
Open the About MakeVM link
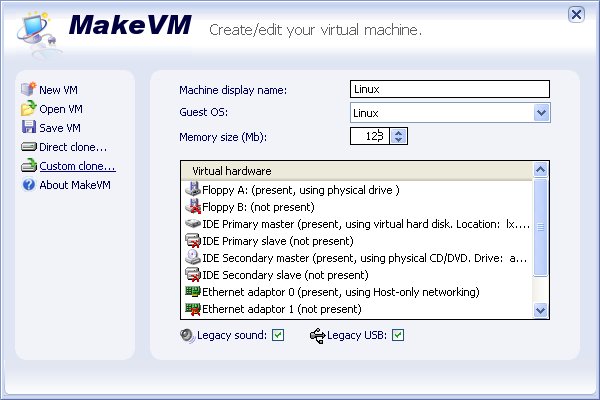75,185
